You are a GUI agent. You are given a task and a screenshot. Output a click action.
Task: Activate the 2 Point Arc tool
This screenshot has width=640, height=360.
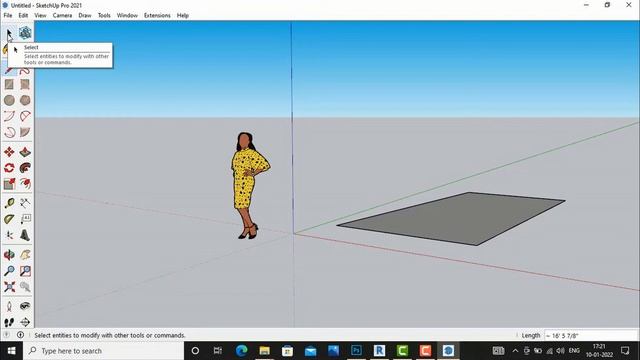[25, 116]
